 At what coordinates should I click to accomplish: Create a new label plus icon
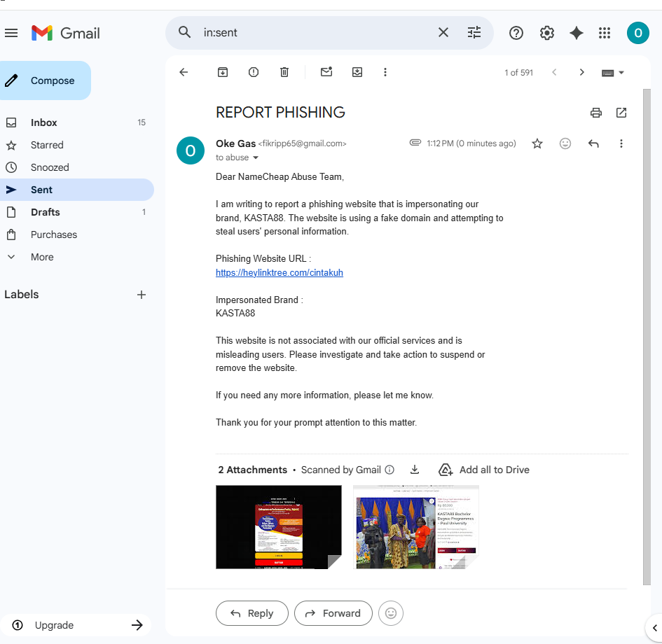coord(142,295)
